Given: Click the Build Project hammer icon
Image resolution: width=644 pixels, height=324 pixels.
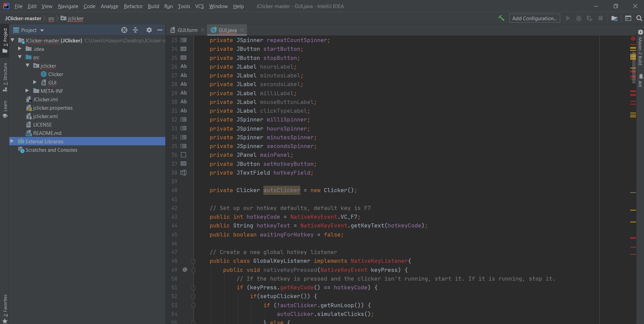Looking at the screenshot, I should point(501,19).
